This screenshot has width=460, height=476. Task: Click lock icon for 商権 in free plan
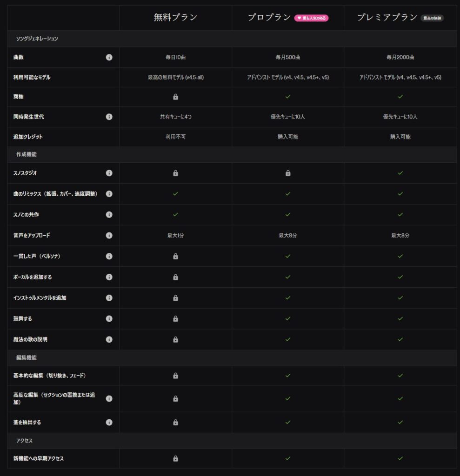click(x=175, y=97)
